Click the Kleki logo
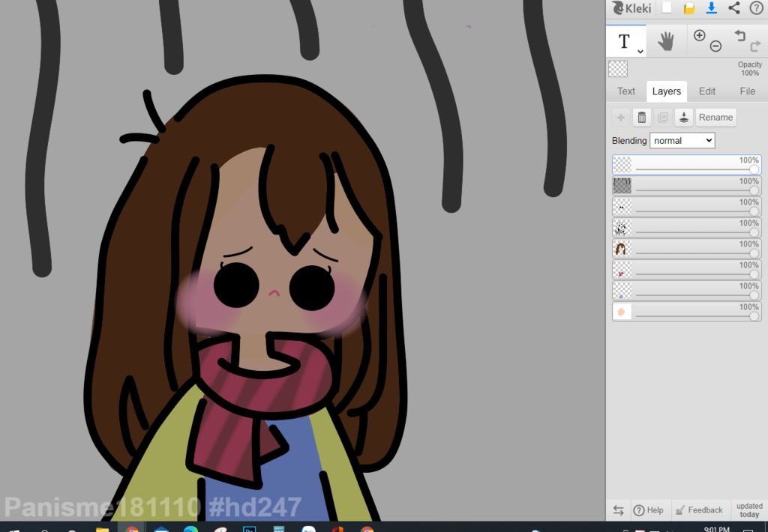Screen dimensions: 768x532 pyautogui.click(x=631, y=8)
